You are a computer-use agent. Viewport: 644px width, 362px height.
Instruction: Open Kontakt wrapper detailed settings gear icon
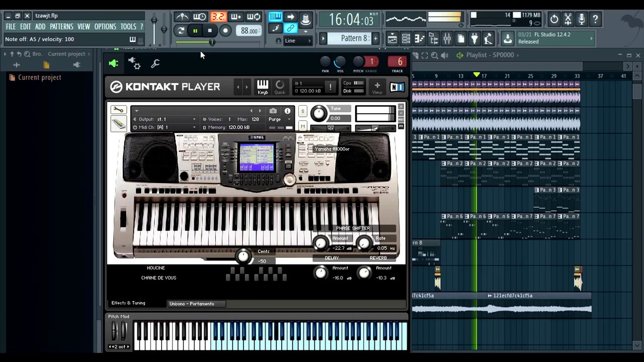(x=134, y=63)
